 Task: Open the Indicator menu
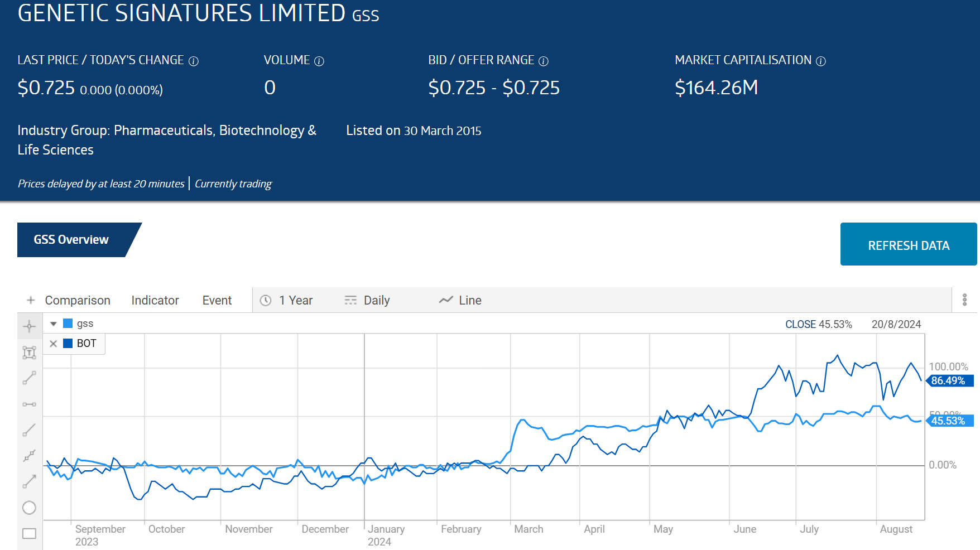(155, 300)
